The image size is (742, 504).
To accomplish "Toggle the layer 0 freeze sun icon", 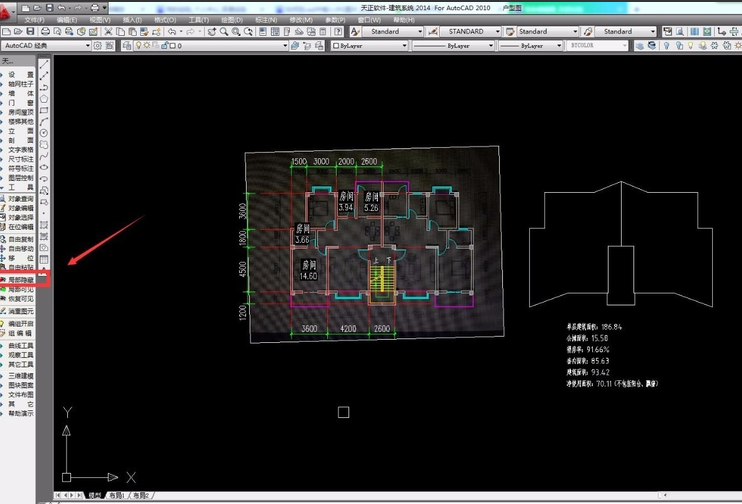I will (x=148, y=45).
